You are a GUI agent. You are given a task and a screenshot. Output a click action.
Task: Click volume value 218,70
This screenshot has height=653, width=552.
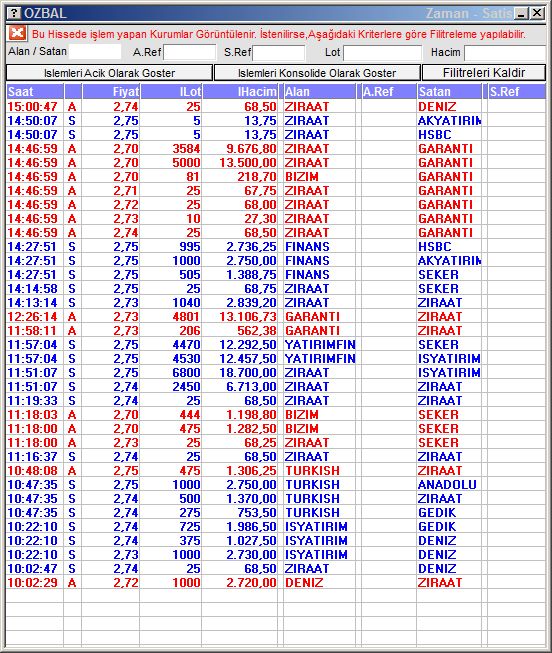pyautogui.click(x=257, y=177)
